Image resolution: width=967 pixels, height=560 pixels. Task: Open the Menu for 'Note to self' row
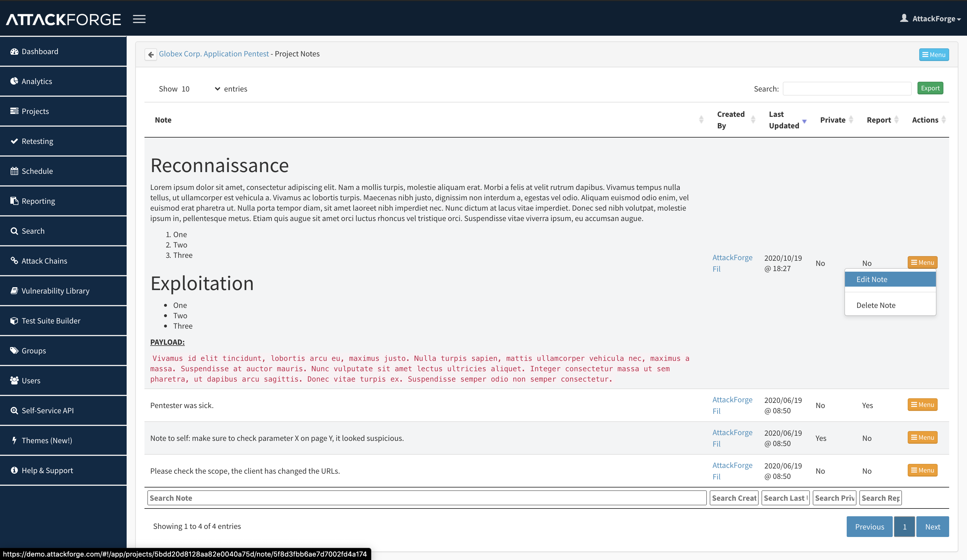[x=922, y=437]
